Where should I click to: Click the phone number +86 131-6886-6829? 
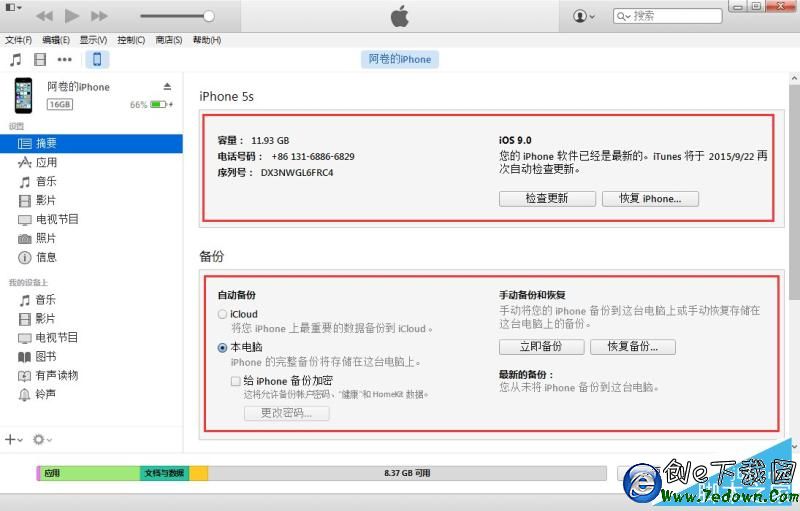coord(313,157)
